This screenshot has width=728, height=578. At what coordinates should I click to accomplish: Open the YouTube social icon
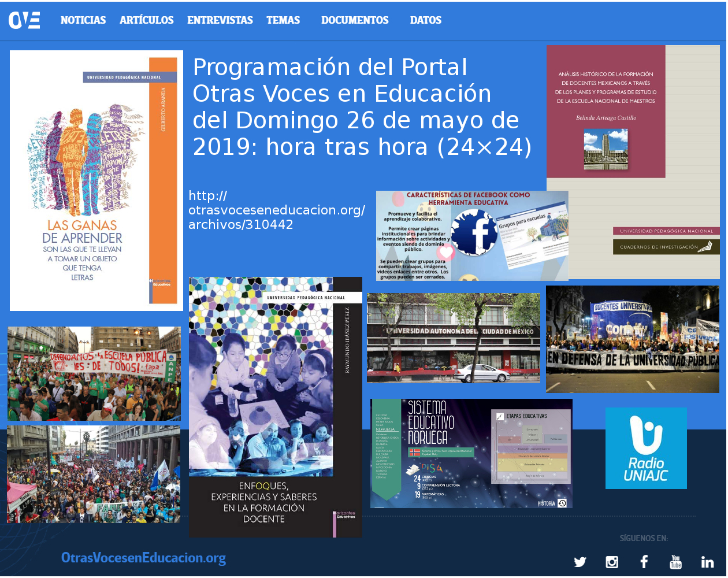675,562
